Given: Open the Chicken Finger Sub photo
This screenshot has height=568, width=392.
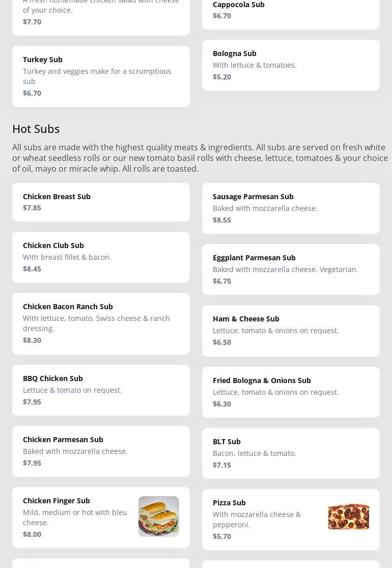Looking at the screenshot, I should click(x=158, y=516).
